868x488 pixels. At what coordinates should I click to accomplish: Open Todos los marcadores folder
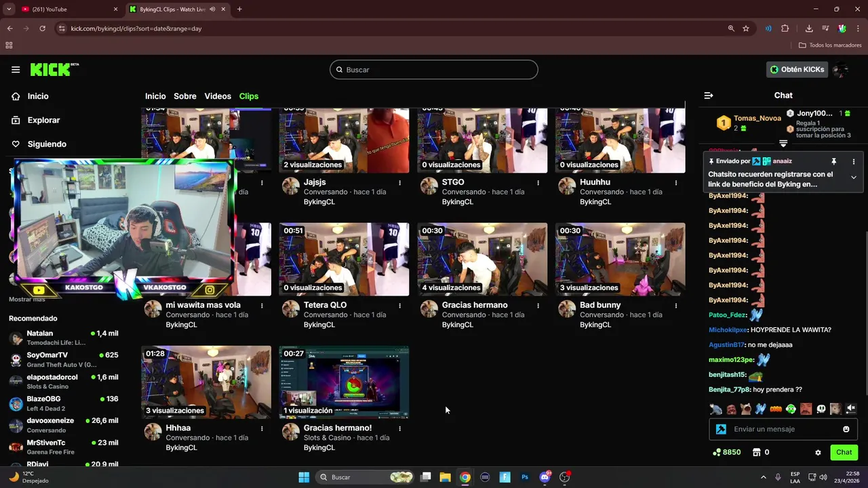(830, 45)
